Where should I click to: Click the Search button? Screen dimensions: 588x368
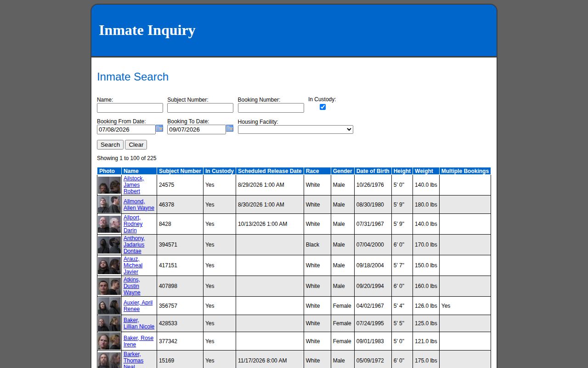[x=110, y=144]
